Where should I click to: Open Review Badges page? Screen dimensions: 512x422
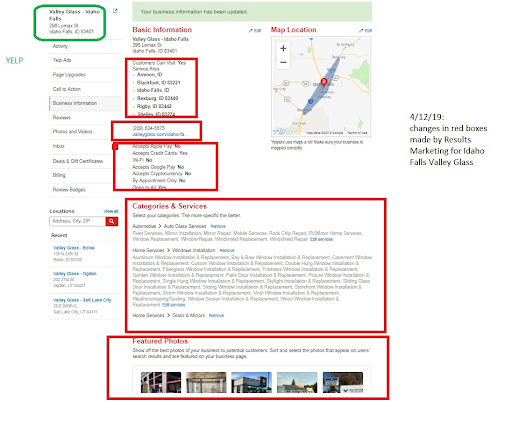pos(69,190)
